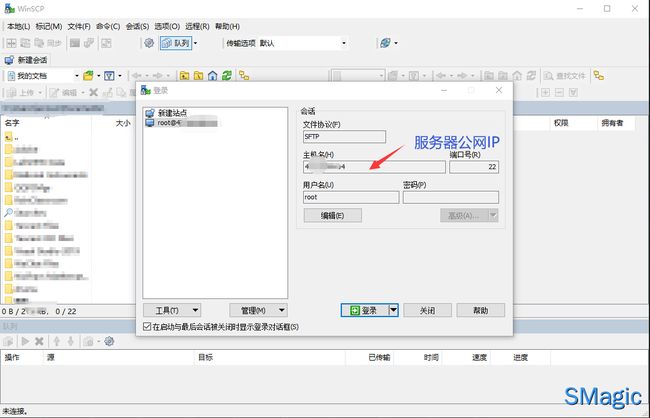The height and width of the screenshot is (418, 650).
Task: Open the 文件协议 SFTP dropdown
Action: point(344,136)
